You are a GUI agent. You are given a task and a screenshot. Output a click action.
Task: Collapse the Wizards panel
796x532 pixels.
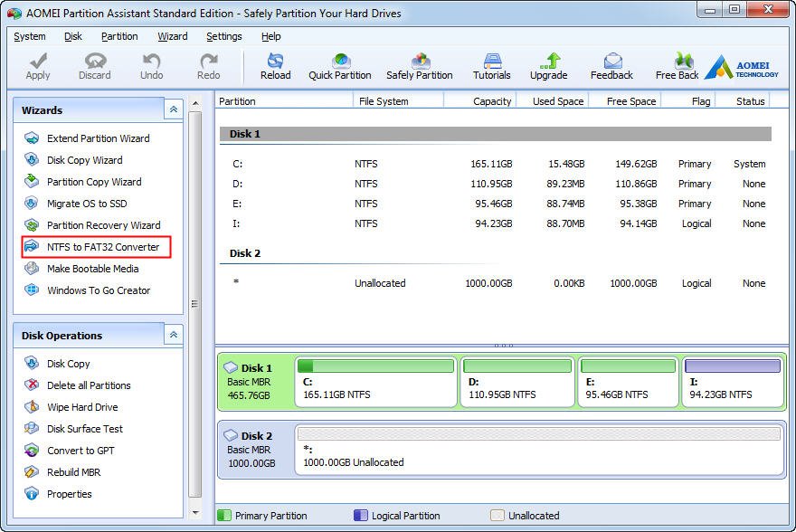[174, 109]
